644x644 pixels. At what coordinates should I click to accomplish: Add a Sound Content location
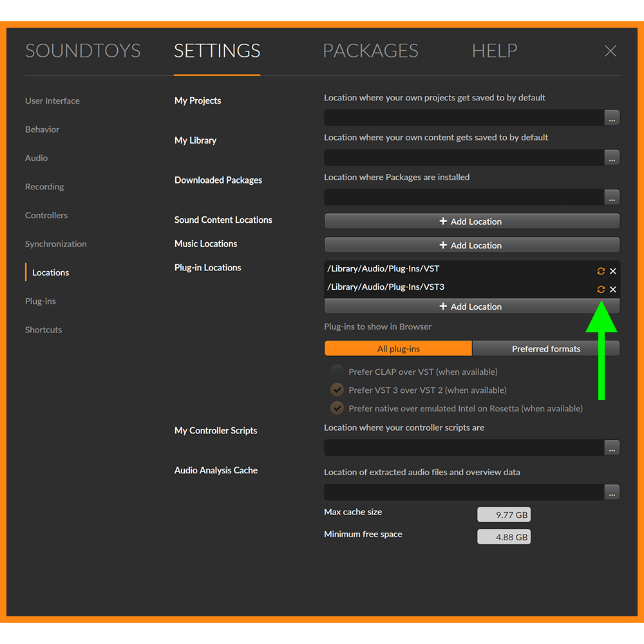click(472, 222)
